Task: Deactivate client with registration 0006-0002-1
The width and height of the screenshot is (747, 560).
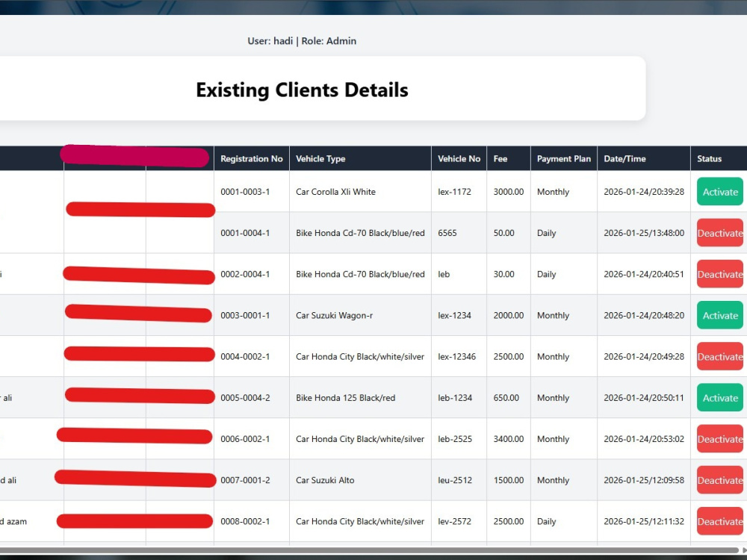Action: tap(720, 439)
